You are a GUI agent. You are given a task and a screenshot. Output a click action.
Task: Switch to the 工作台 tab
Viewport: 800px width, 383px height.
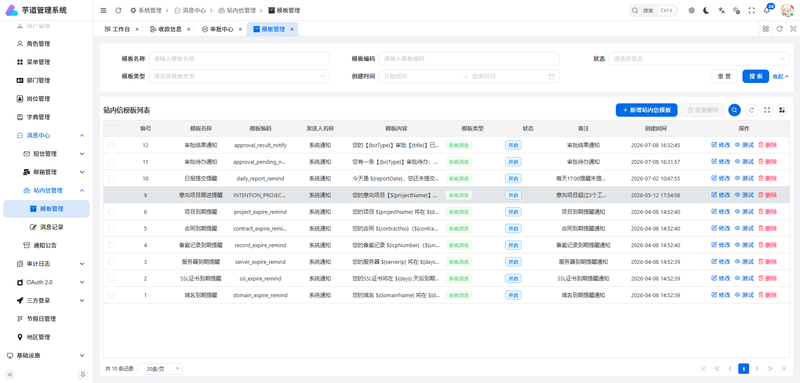[120, 30]
